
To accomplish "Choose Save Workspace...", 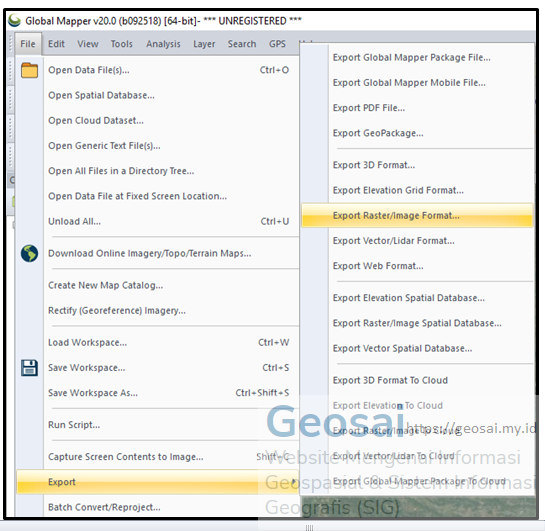I will coord(158,368).
